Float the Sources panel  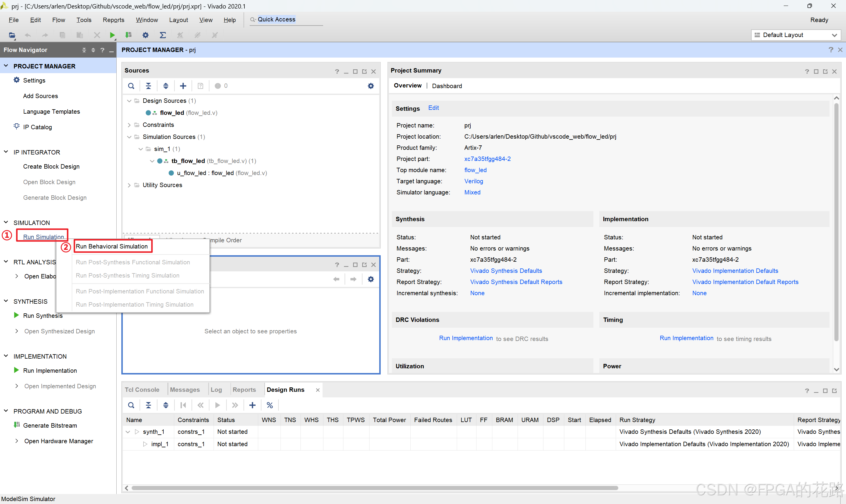[x=365, y=71]
